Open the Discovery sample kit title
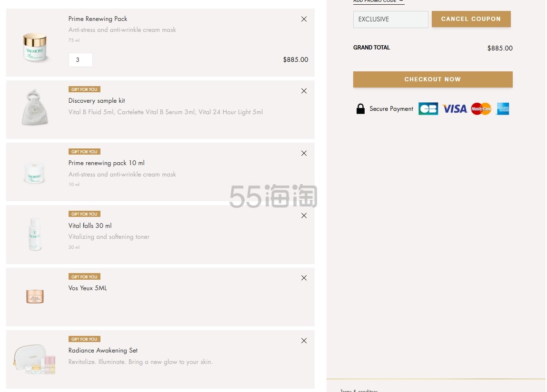This screenshot has width=547, height=392. (x=97, y=101)
